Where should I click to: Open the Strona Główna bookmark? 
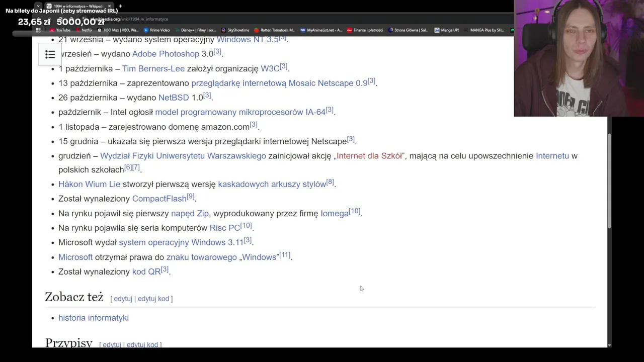[408, 30]
